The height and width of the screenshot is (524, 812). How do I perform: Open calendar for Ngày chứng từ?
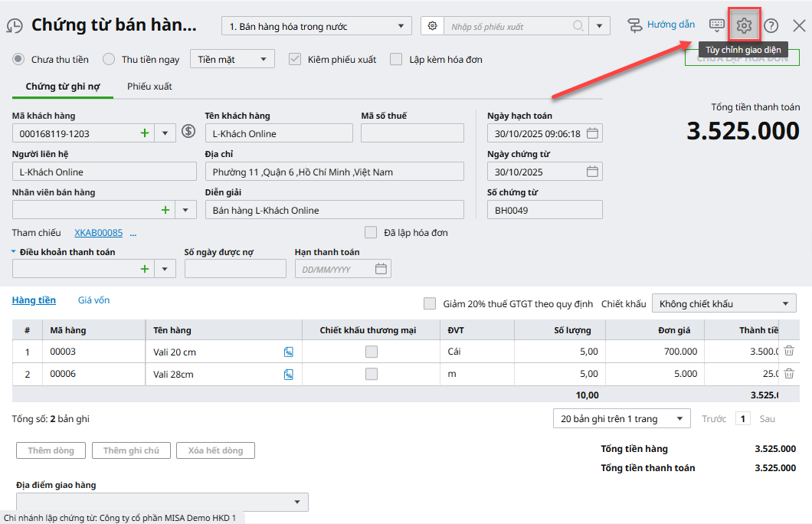592,172
